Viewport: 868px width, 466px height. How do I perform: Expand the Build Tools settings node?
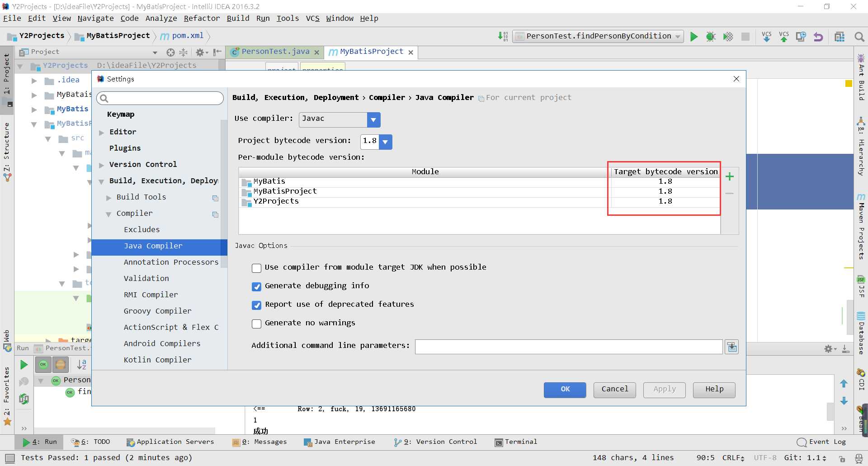109,198
